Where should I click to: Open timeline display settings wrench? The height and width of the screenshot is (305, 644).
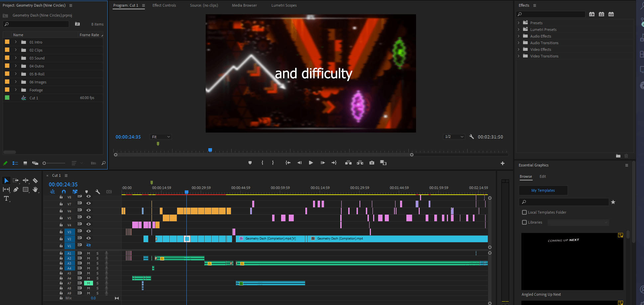tap(98, 192)
